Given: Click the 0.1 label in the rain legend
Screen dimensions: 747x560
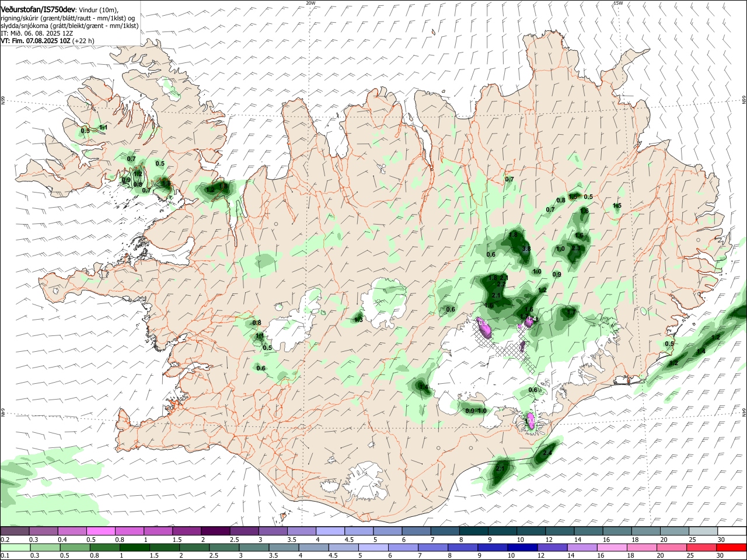Looking at the screenshot, I should 5,556.
